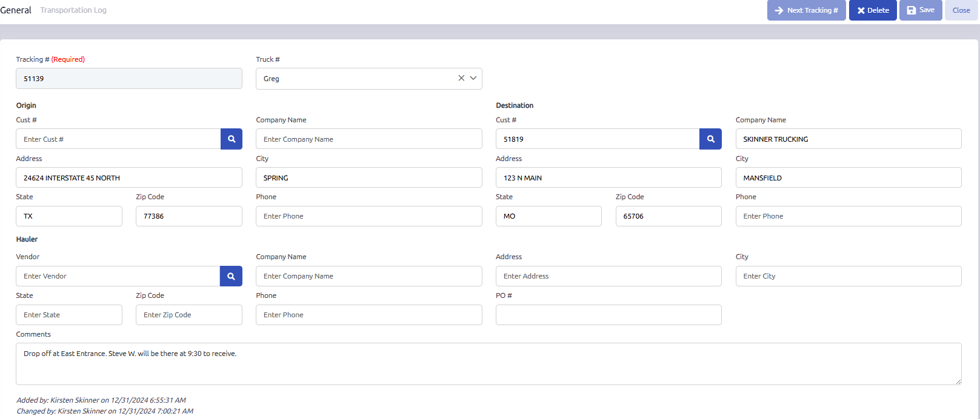This screenshot has height=419, width=980.
Task: Focus the hauler Vendor input
Action: pos(118,276)
